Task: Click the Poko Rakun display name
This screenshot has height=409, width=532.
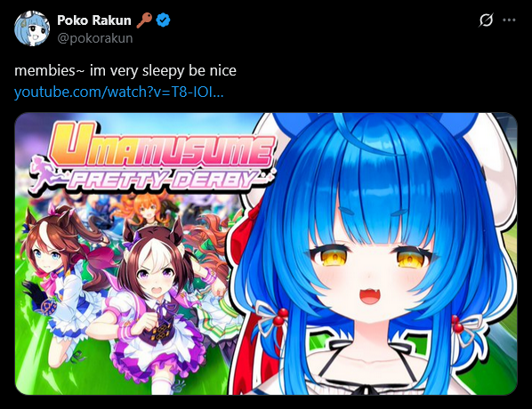Action: coord(94,20)
